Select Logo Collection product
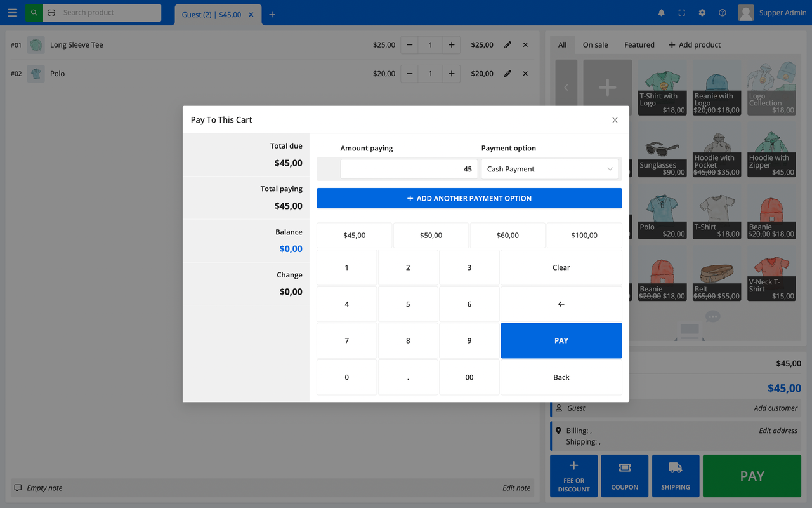This screenshot has height=508, width=812. pos(771,88)
